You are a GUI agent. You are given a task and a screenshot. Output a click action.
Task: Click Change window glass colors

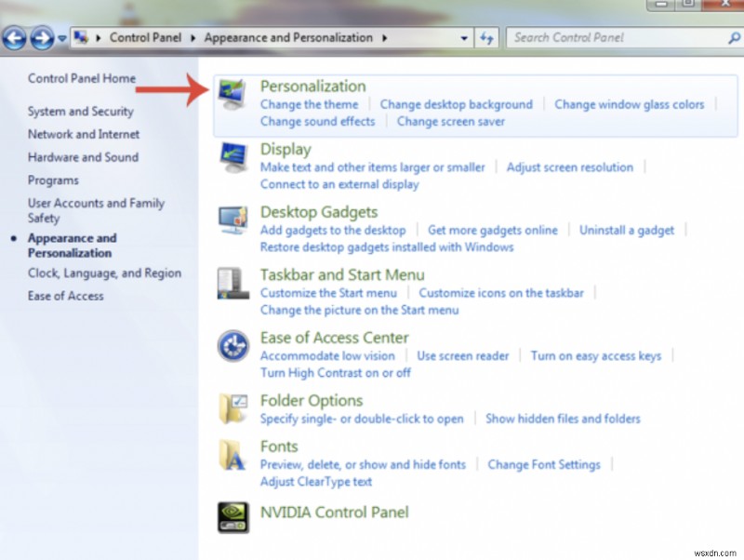pyautogui.click(x=630, y=104)
